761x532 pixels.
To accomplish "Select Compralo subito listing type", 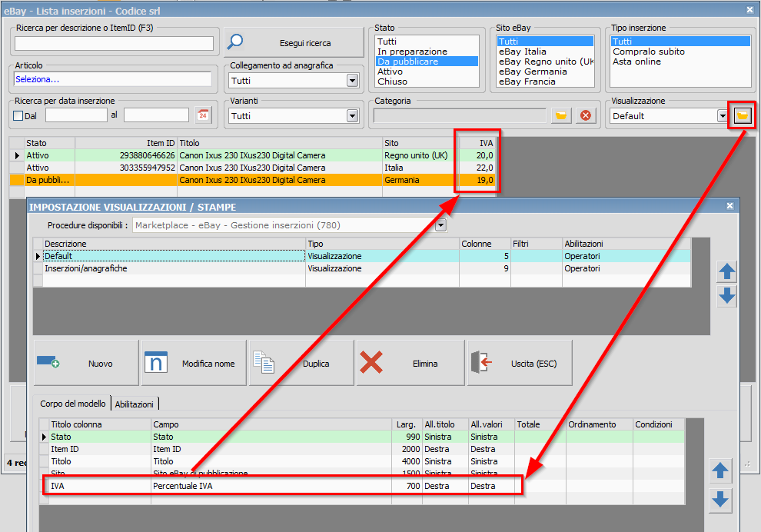I will coord(680,52).
